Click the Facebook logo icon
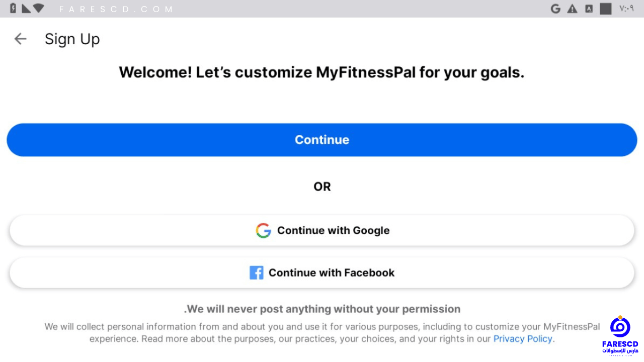The image size is (644, 362). 256,273
